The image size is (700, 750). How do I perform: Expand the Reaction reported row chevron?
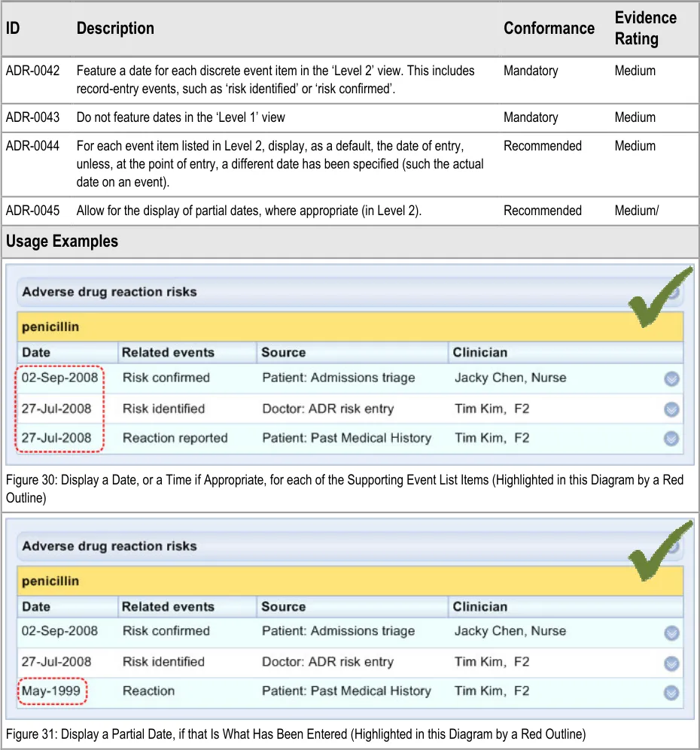point(671,439)
